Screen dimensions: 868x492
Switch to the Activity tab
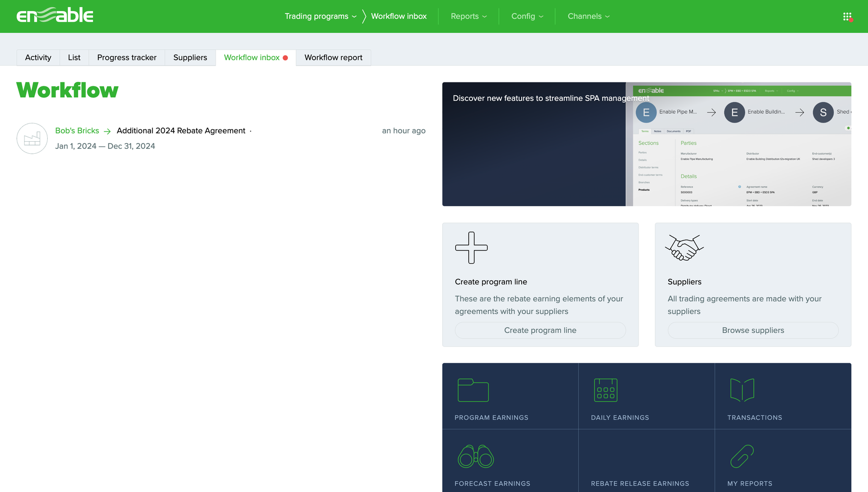[x=38, y=57]
